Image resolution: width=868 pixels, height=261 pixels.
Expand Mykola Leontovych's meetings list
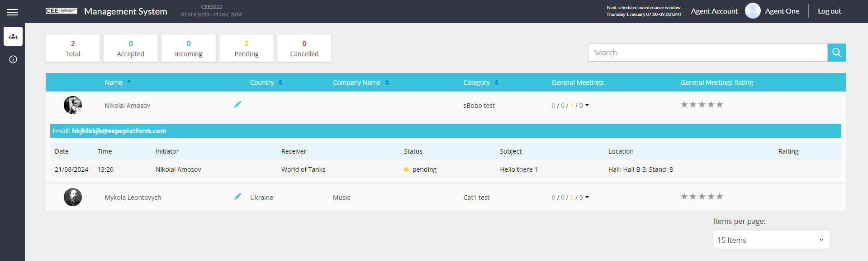click(587, 198)
